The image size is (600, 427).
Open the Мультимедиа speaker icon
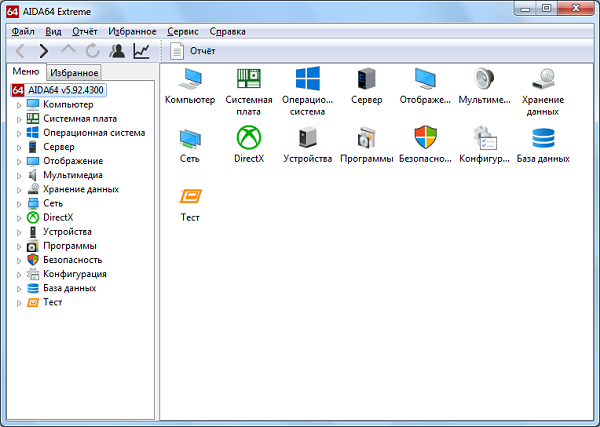click(484, 79)
